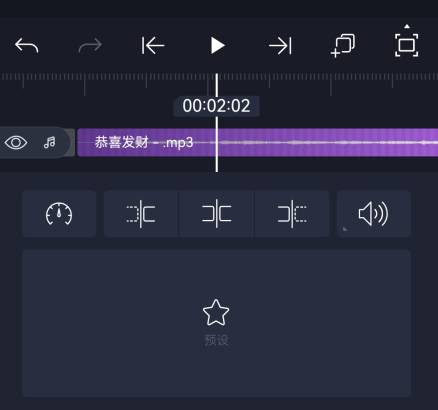438x410 pixels.
Task: Toggle the audio track eye visibility
Action: [16, 143]
